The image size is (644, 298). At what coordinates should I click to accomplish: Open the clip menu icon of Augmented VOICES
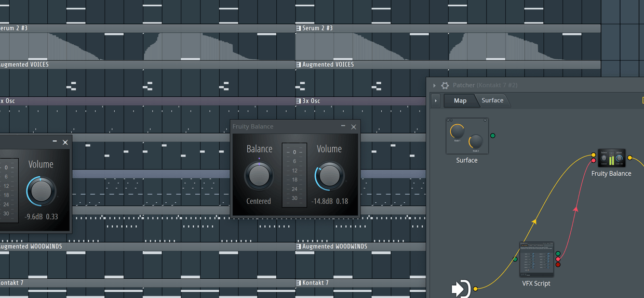tap(299, 64)
